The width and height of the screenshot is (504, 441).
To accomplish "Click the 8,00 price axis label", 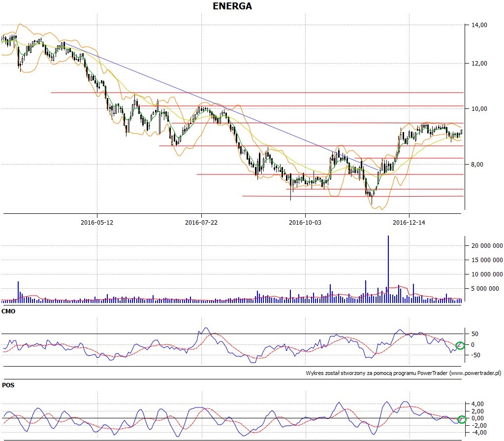I will [477, 165].
